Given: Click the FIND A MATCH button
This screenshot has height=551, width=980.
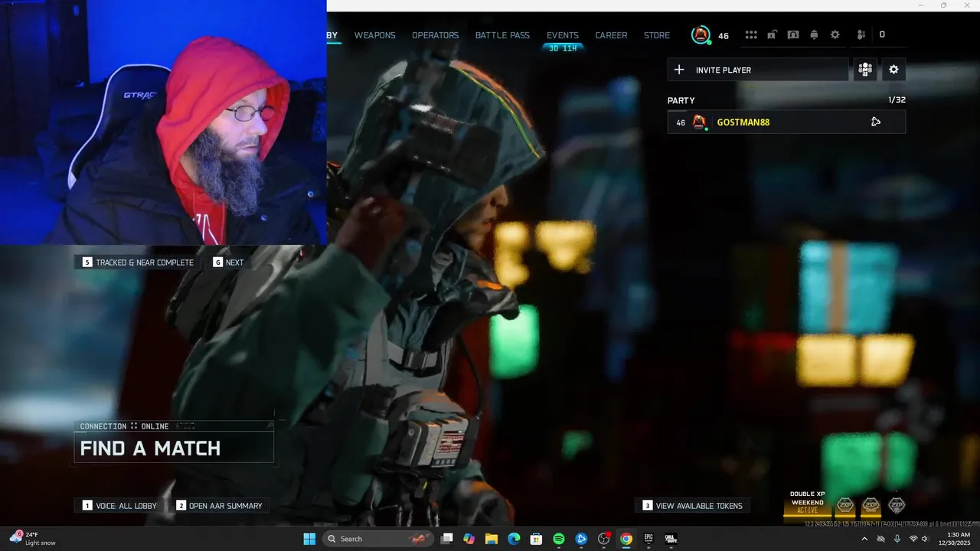Looking at the screenshot, I should point(174,448).
